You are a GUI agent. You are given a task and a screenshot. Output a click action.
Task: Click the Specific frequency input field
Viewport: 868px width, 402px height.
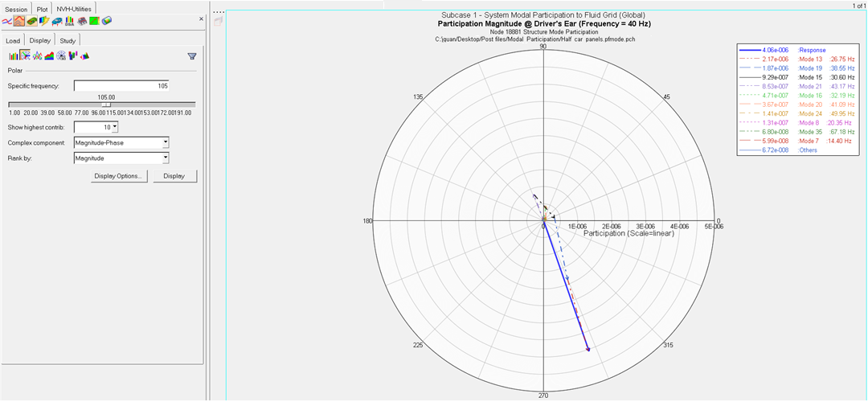[121, 86]
